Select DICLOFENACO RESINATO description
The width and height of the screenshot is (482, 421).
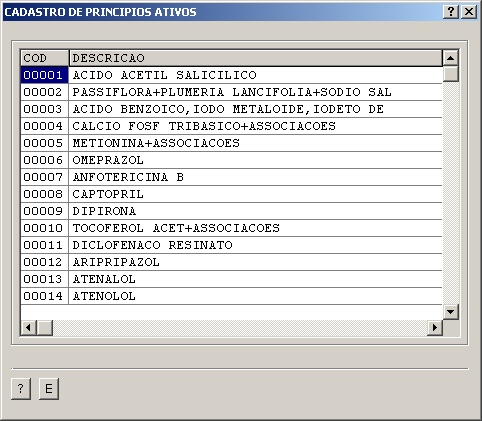click(x=256, y=245)
